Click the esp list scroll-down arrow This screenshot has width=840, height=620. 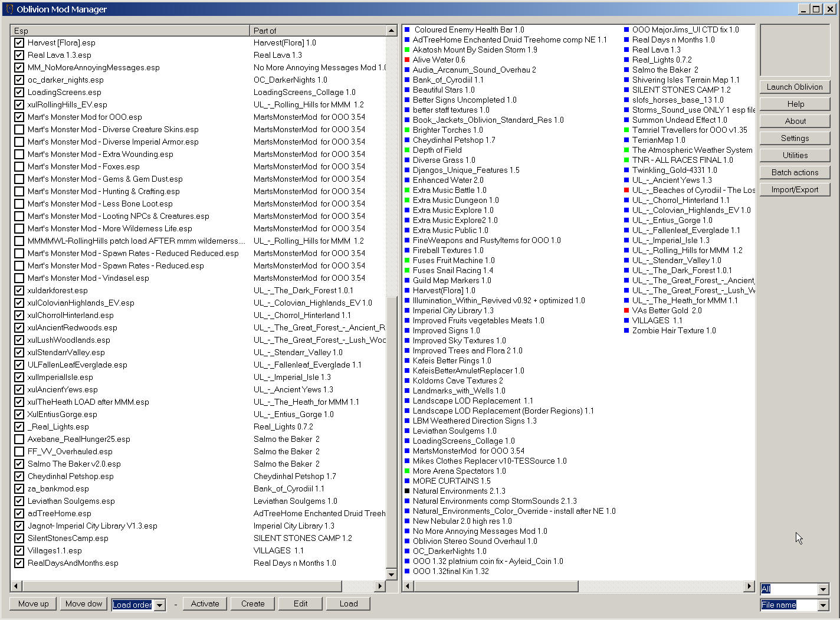pos(391,575)
